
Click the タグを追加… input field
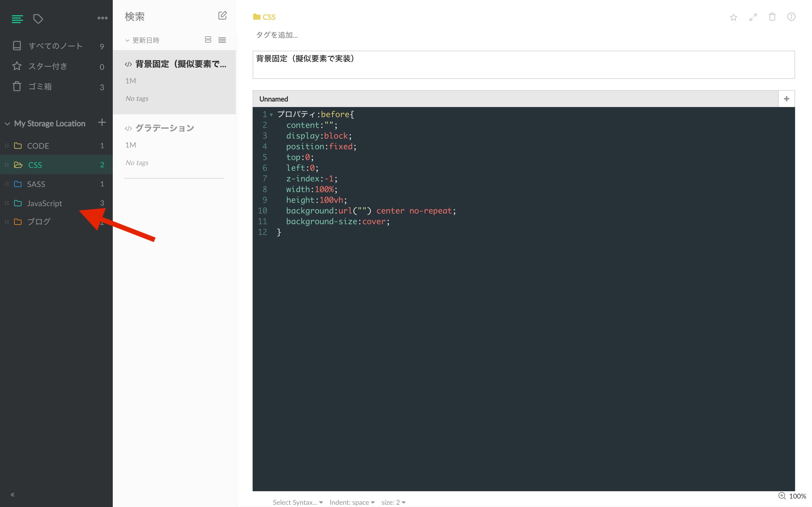(x=277, y=35)
